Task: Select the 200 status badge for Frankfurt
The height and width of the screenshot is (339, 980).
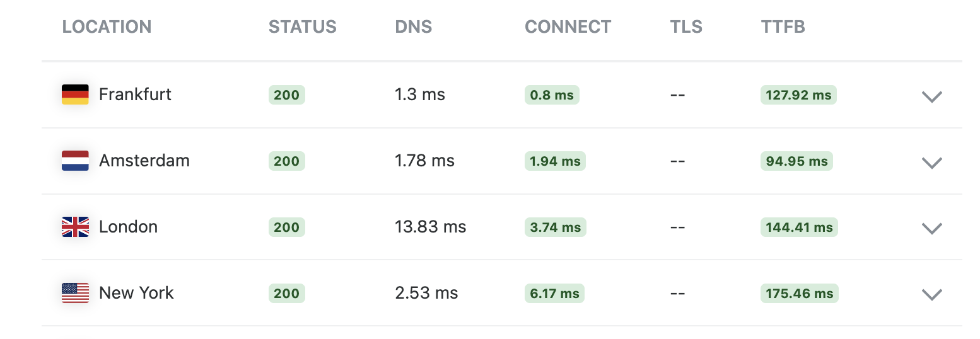Action: tap(287, 95)
